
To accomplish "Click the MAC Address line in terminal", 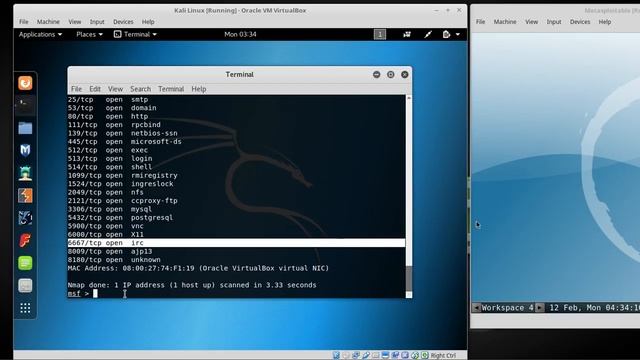I will point(198,268).
